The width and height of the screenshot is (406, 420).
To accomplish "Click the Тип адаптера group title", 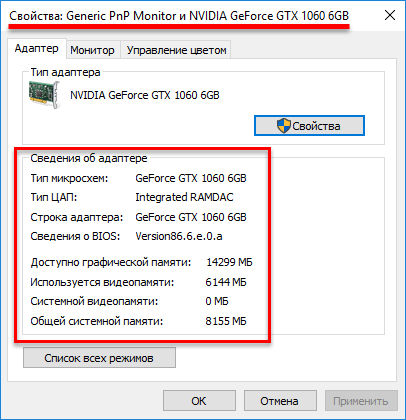I will [65, 72].
